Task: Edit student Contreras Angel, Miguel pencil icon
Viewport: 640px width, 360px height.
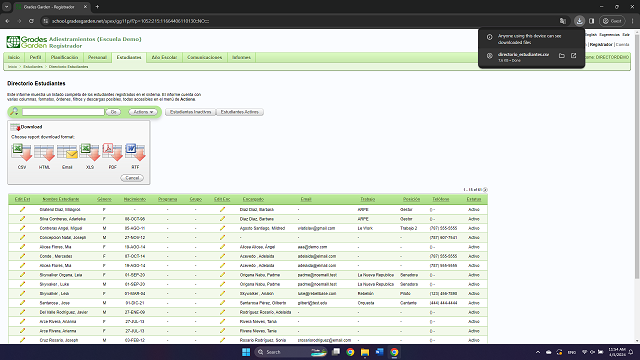Action: click(22, 228)
